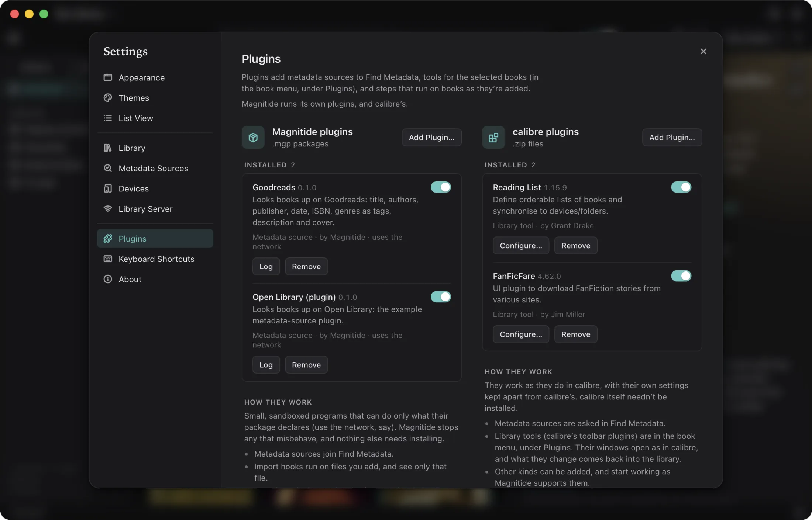Viewport: 812px width, 520px height.
Task: Turn off the Reading List toggle
Action: click(x=681, y=187)
